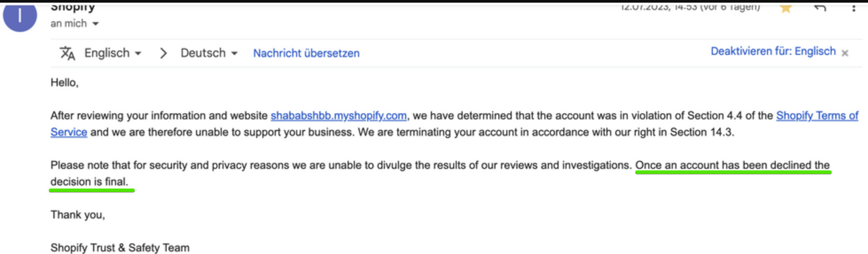Image resolution: width=868 pixels, height=254 pixels.
Task: Click the sender's round avatar icon
Action: coord(20,17)
